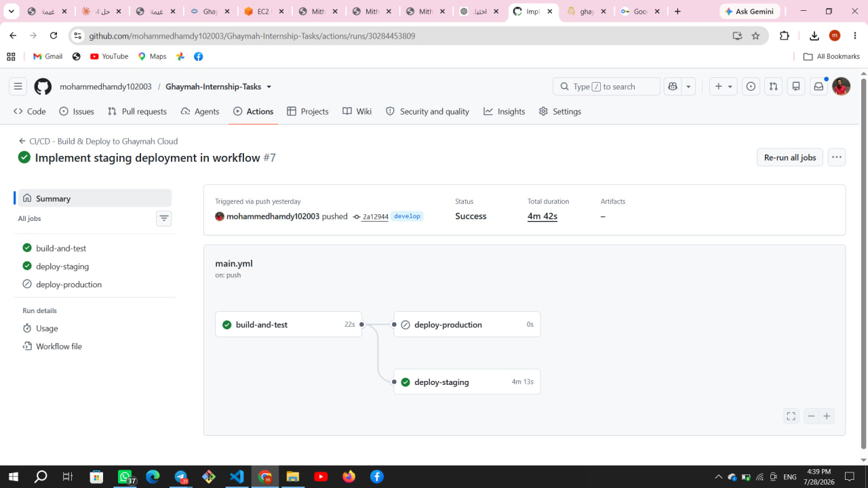Open Visual Studio Code from taskbar
The height and width of the screenshot is (488, 868).
point(237,476)
